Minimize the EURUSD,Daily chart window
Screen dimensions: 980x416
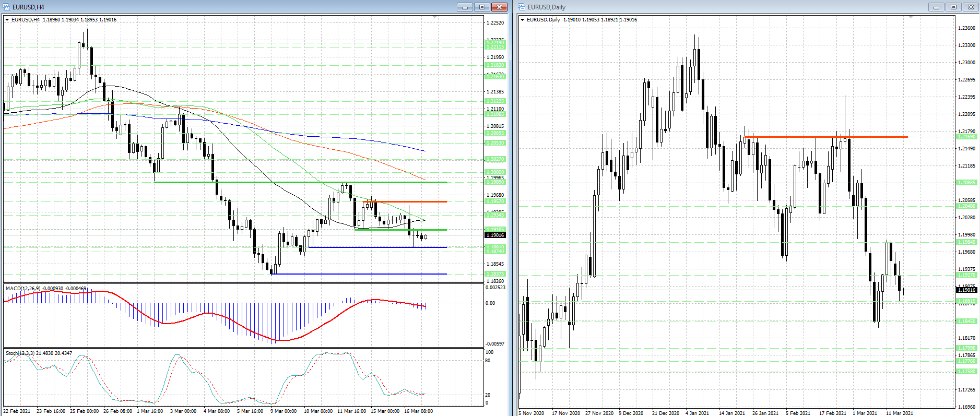click(x=936, y=7)
